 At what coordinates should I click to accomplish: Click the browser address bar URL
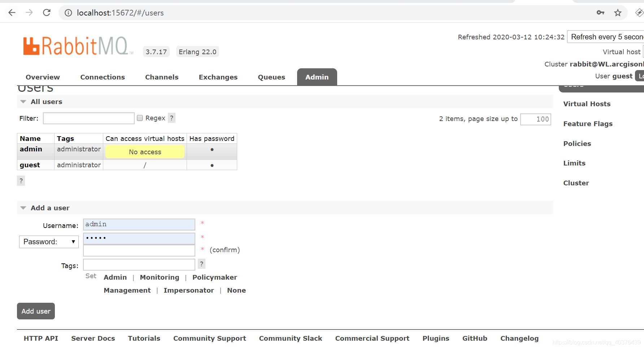point(120,13)
